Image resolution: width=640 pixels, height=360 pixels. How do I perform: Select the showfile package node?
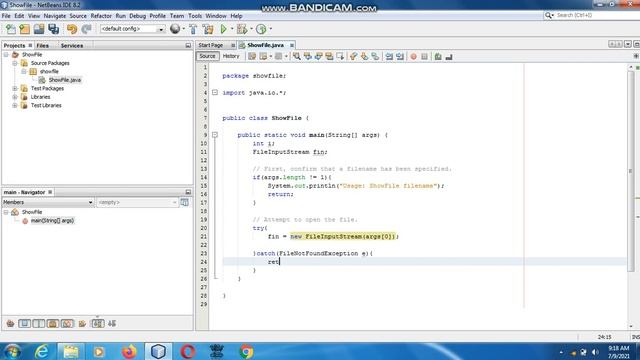(x=49, y=71)
